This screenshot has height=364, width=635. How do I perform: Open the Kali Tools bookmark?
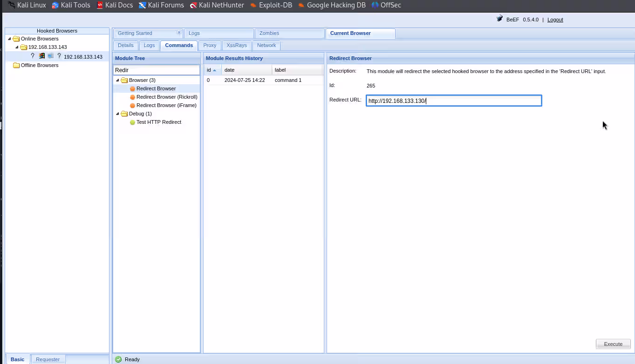tap(71, 5)
